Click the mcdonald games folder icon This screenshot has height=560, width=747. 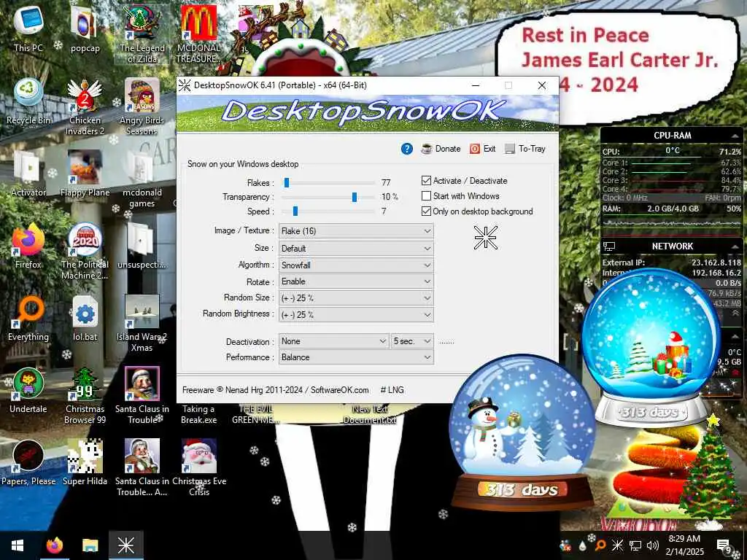coord(142,179)
